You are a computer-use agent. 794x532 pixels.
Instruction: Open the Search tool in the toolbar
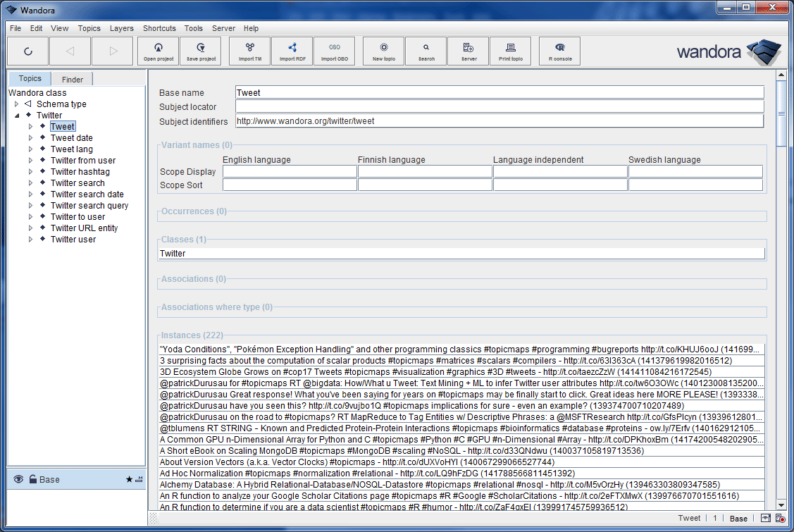click(426, 51)
